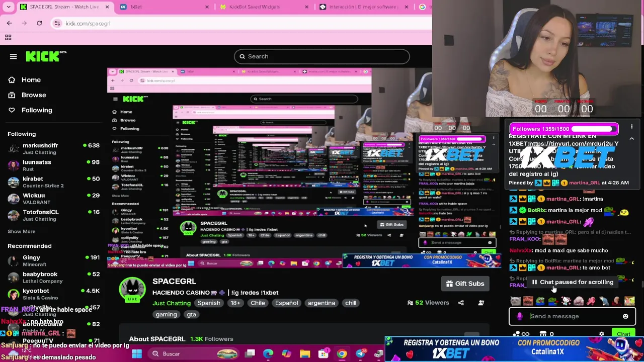
Task: Open the site info icon in address bar
Action: pos(57,23)
